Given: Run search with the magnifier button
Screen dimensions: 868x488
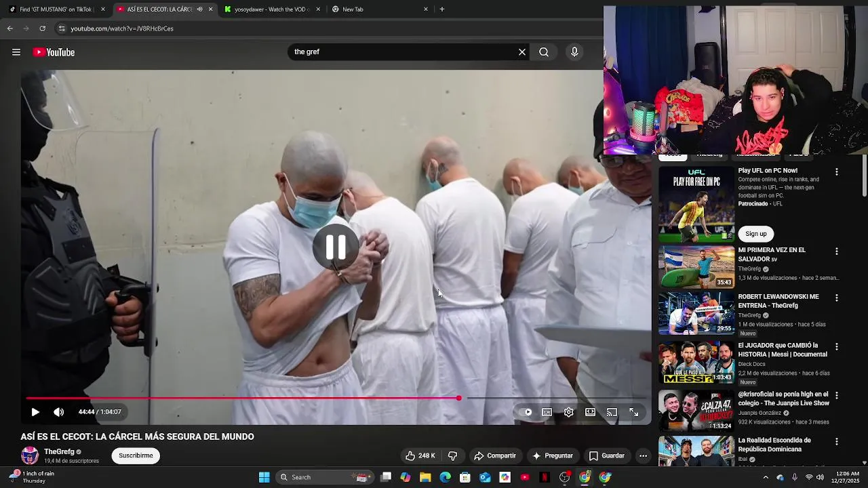Looking at the screenshot, I should tap(544, 52).
